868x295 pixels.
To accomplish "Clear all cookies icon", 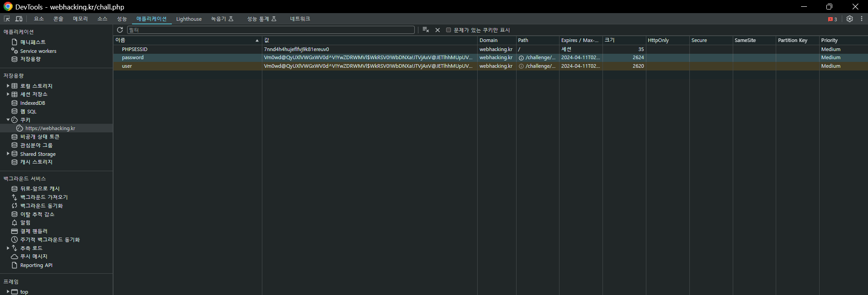I will pos(426,30).
